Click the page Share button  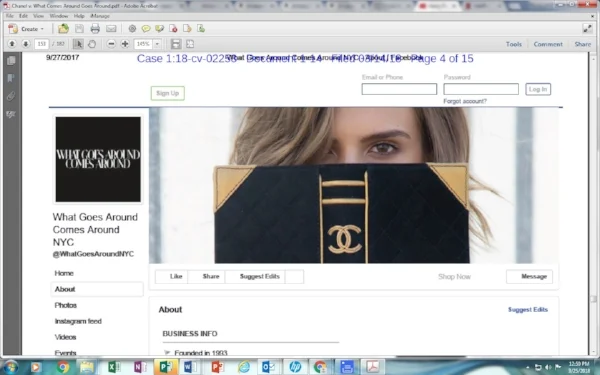point(207,276)
